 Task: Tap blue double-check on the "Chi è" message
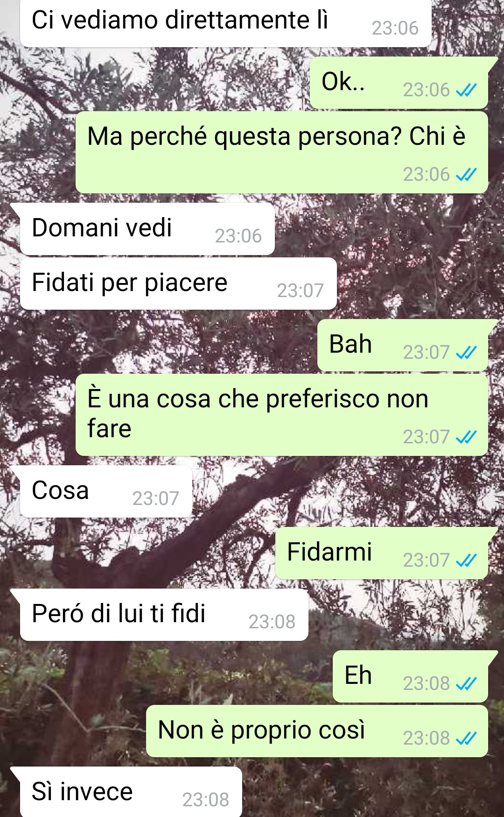[x=466, y=175]
